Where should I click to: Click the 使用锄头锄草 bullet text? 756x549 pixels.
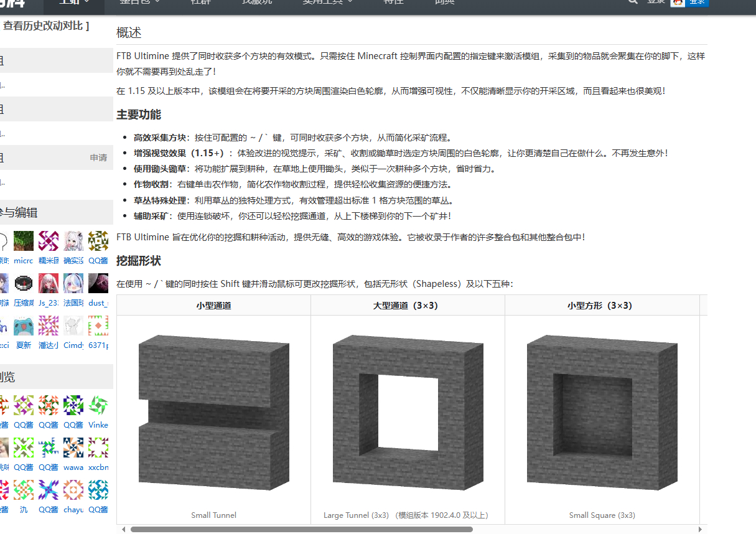[x=314, y=169]
